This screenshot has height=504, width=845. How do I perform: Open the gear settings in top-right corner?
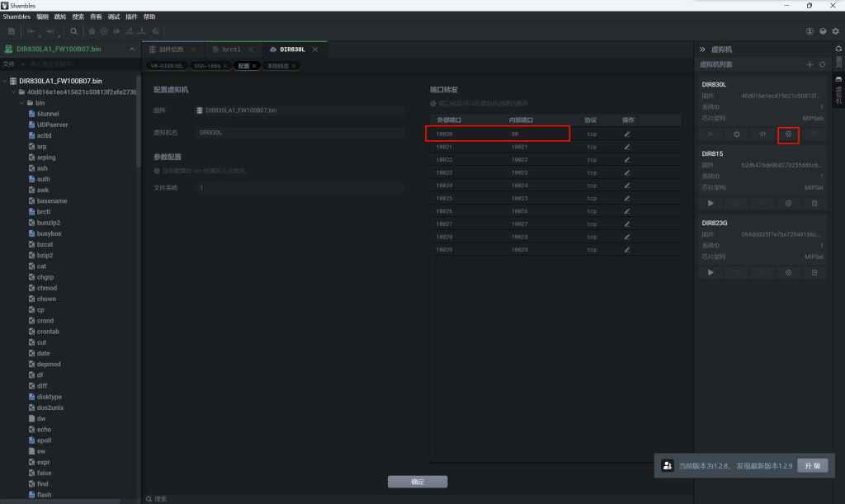(835, 31)
